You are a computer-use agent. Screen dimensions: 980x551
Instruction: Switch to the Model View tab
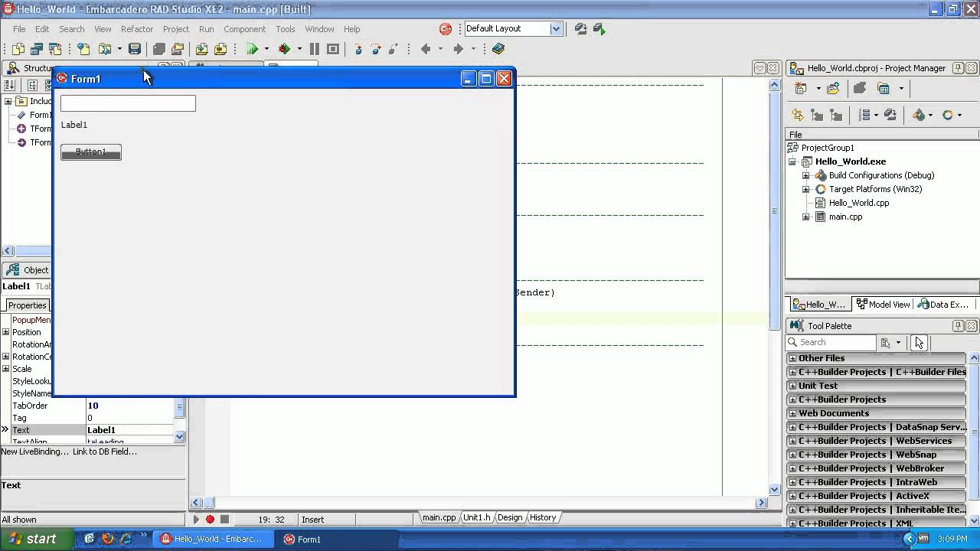point(883,304)
